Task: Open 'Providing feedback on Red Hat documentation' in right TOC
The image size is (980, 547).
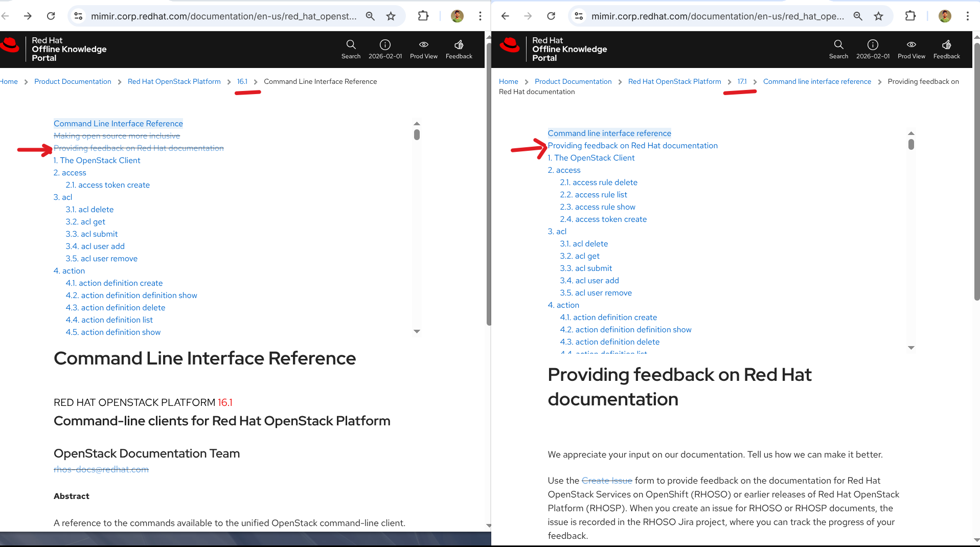Action: pyautogui.click(x=633, y=146)
